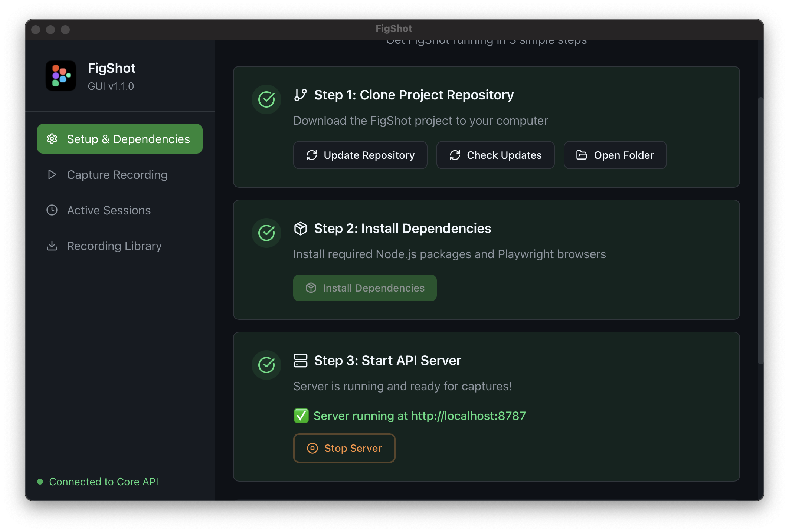Open Active Sessions via its clock icon
Image resolution: width=789 pixels, height=532 pixels.
tap(52, 210)
